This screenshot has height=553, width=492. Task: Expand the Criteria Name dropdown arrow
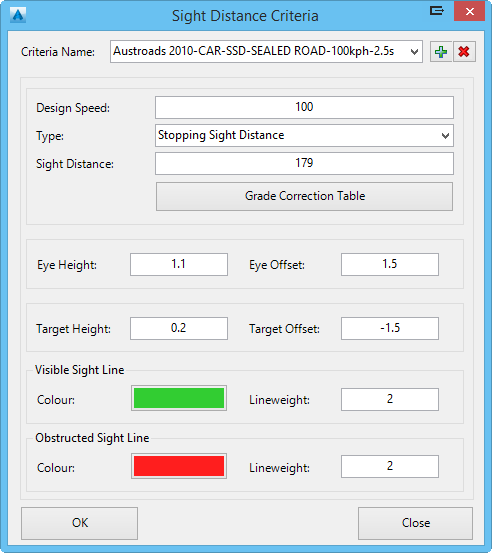pyautogui.click(x=414, y=52)
